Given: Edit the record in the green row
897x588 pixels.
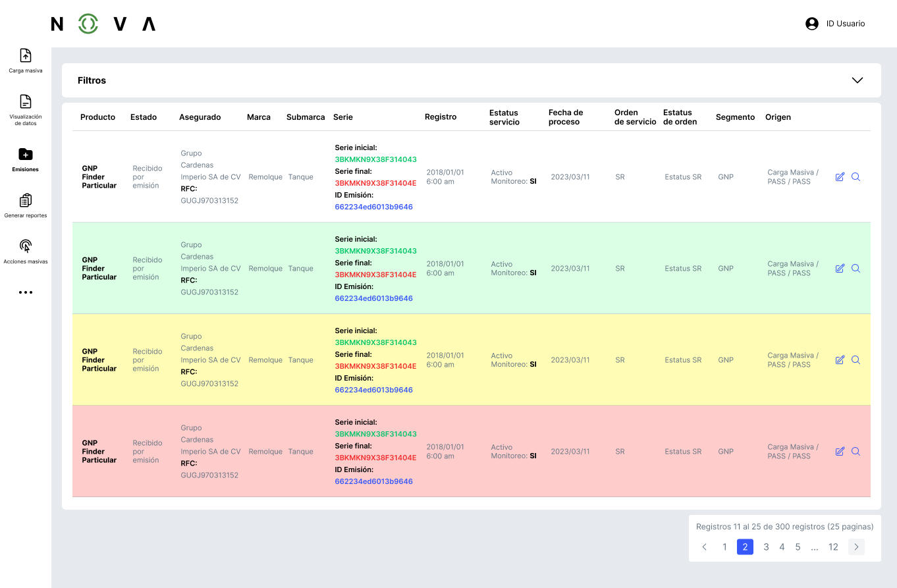Looking at the screenshot, I should (x=840, y=268).
